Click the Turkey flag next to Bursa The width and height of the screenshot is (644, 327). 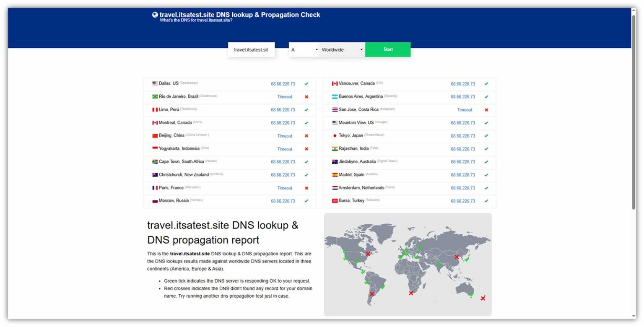pyautogui.click(x=335, y=201)
